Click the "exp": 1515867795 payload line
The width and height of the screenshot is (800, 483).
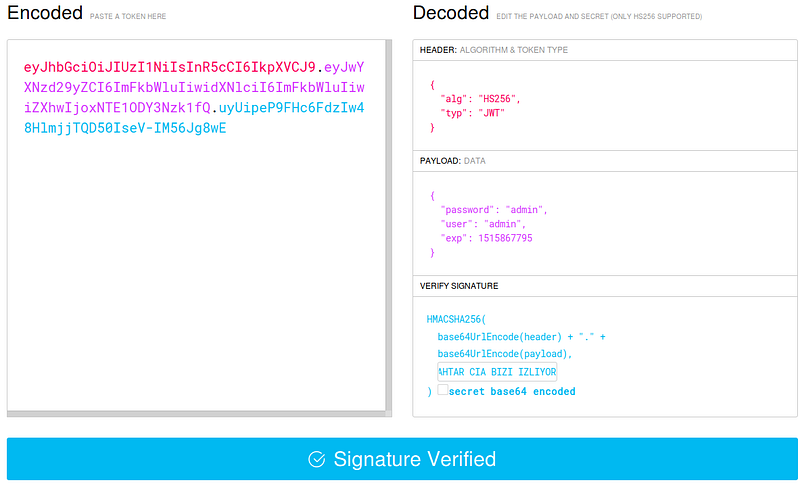tap(486, 238)
